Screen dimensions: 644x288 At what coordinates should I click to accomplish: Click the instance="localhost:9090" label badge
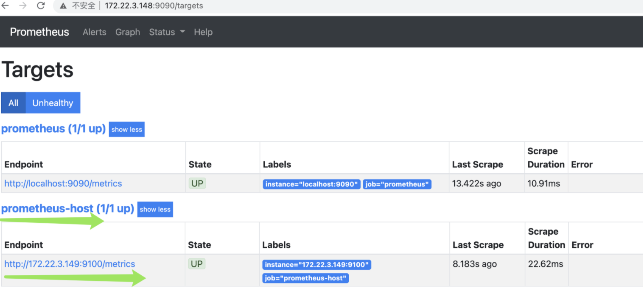[312, 184]
